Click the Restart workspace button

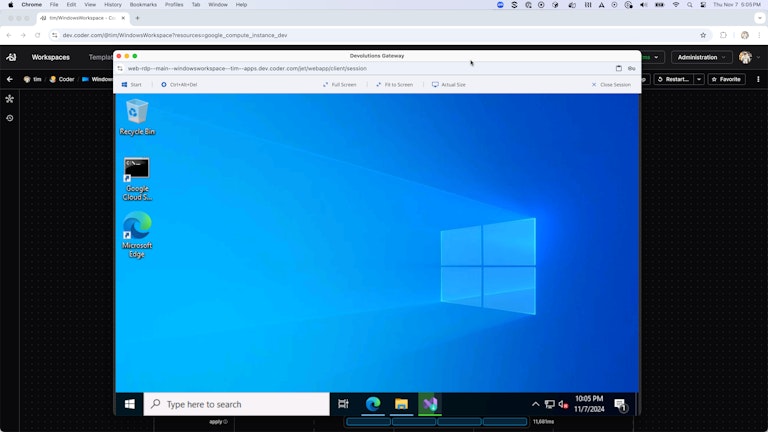point(673,79)
